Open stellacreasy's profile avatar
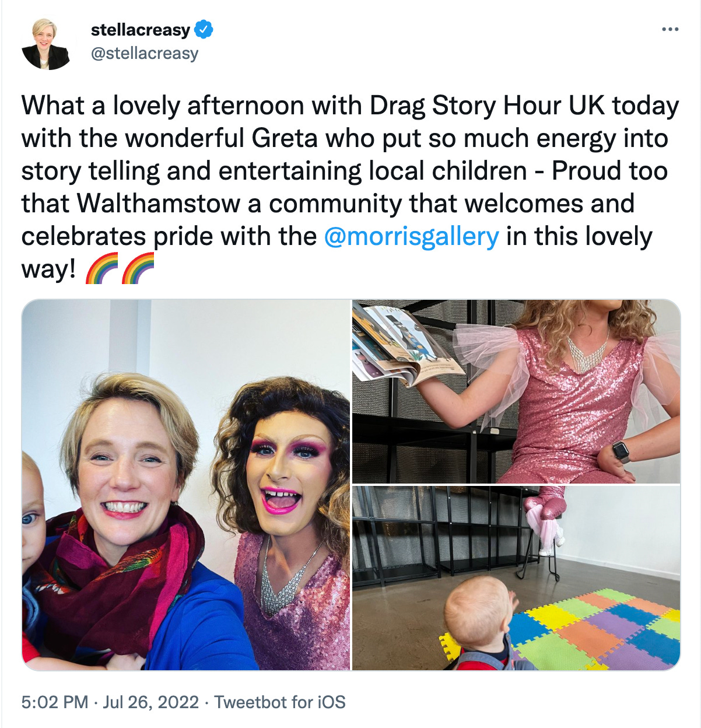The width and height of the screenshot is (701, 728). (x=46, y=44)
